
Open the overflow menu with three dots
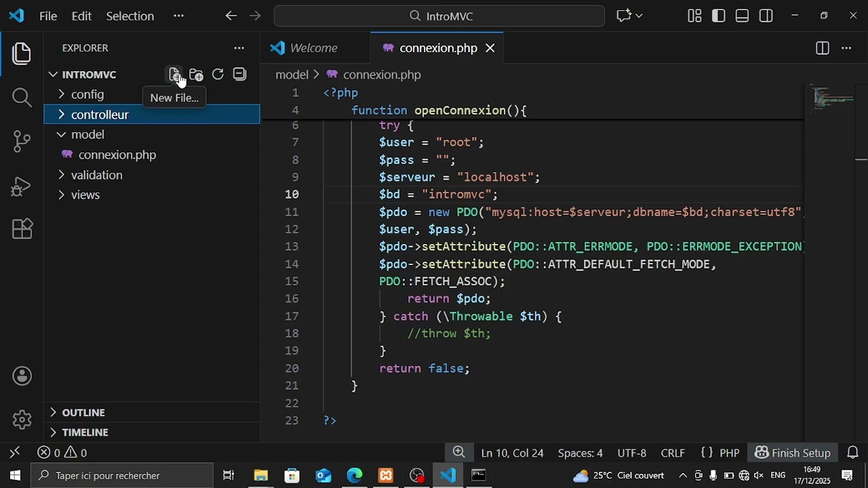(178, 16)
